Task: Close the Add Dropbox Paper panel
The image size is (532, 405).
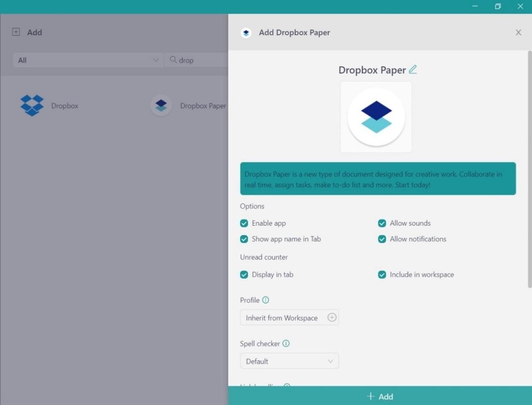Action: 518,32
